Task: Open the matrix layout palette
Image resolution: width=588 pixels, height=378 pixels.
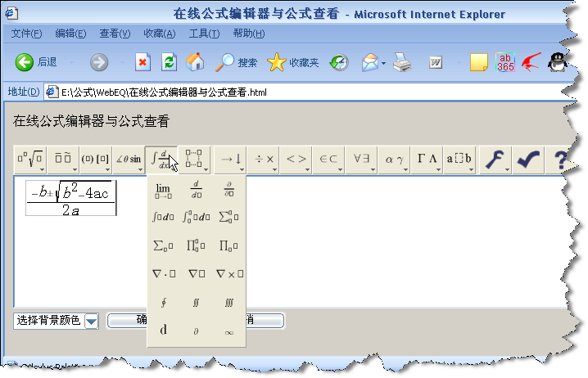Action: click(194, 160)
